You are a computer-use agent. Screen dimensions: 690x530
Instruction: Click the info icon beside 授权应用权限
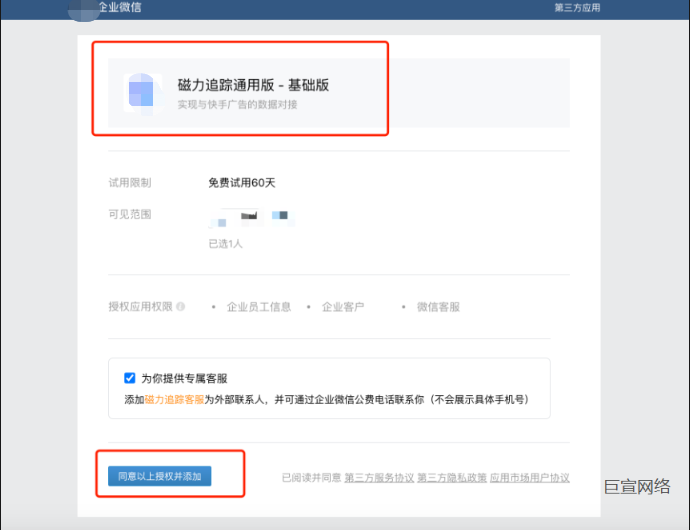coord(180,306)
